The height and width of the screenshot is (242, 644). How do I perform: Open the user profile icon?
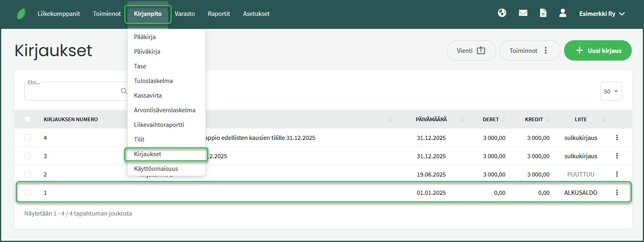563,13
